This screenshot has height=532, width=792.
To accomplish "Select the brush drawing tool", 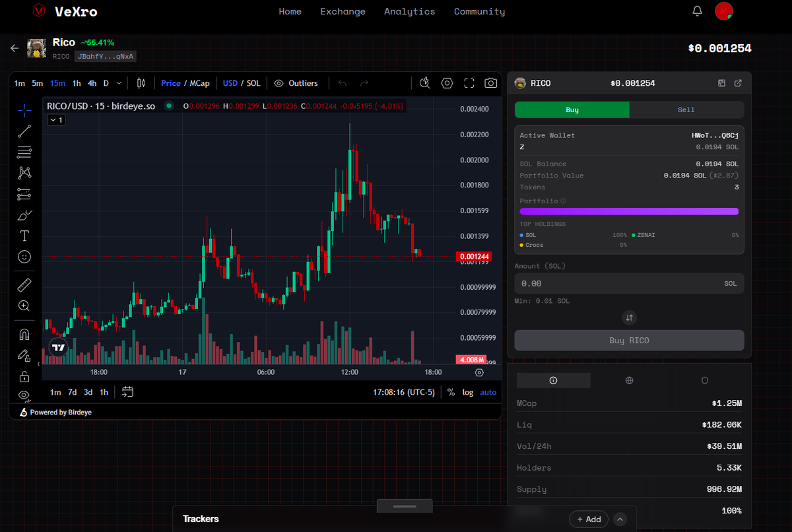I will [x=24, y=215].
